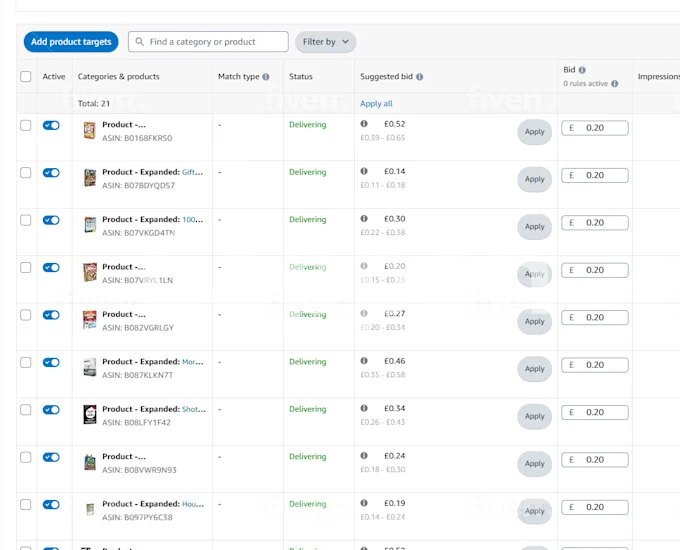Sort by the Categories & products column header
The height and width of the screenshot is (550, 680).
tap(118, 77)
